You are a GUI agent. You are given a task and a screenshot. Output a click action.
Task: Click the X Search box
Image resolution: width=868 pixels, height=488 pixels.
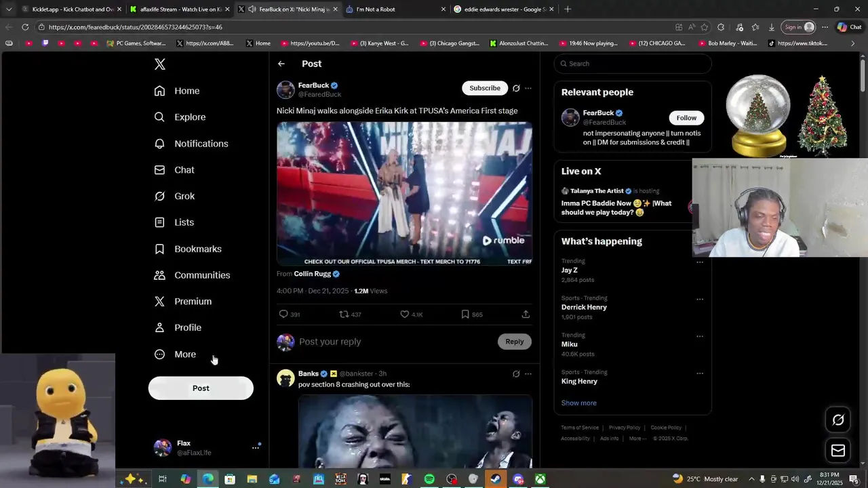(x=633, y=64)
